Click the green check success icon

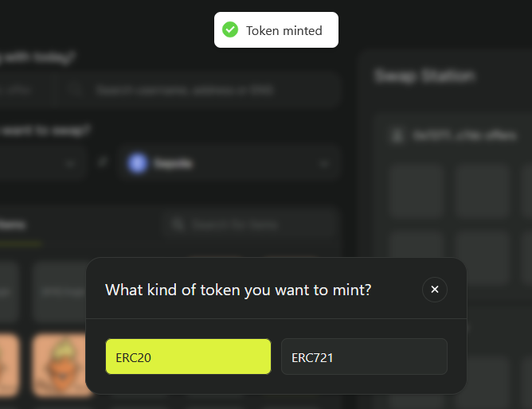point(230,30)
